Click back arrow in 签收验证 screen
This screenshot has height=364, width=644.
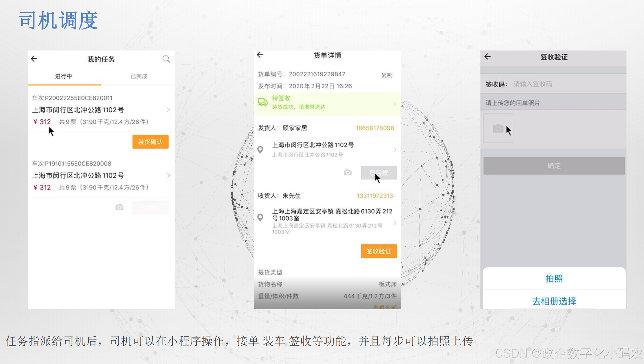488,57
